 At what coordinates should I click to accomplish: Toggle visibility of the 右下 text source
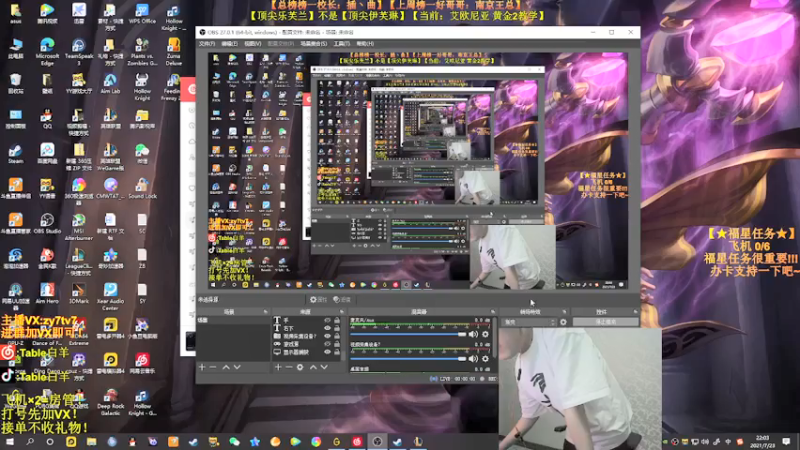point(327,328)
